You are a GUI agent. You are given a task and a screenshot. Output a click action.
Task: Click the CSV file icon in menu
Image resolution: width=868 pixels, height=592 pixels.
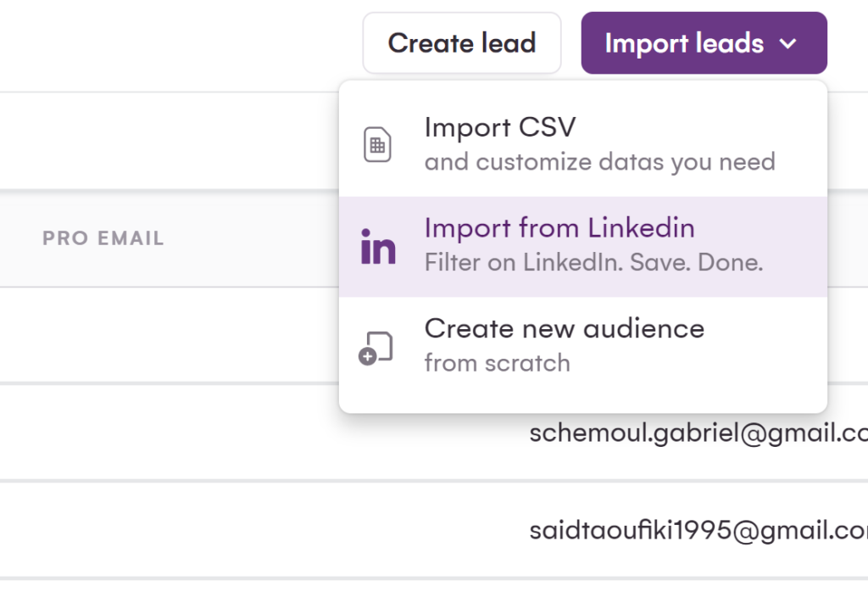[377, 145]
